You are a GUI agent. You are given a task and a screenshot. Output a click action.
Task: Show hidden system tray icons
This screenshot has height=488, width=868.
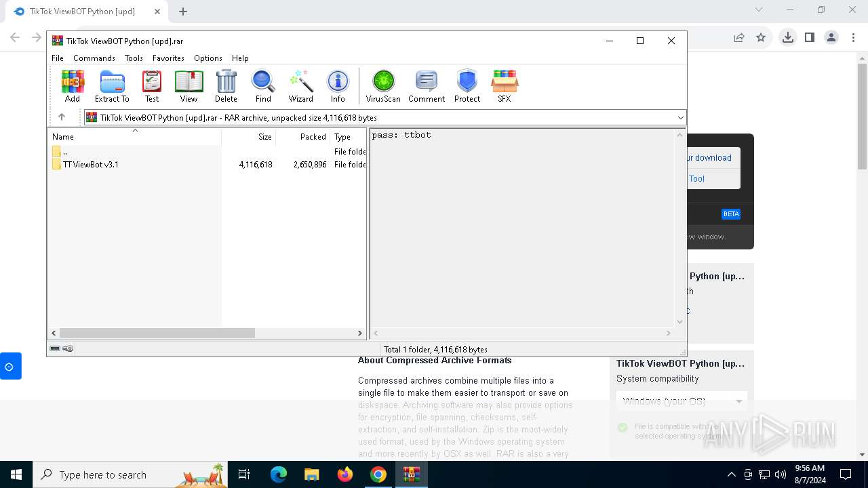[731, 474]
